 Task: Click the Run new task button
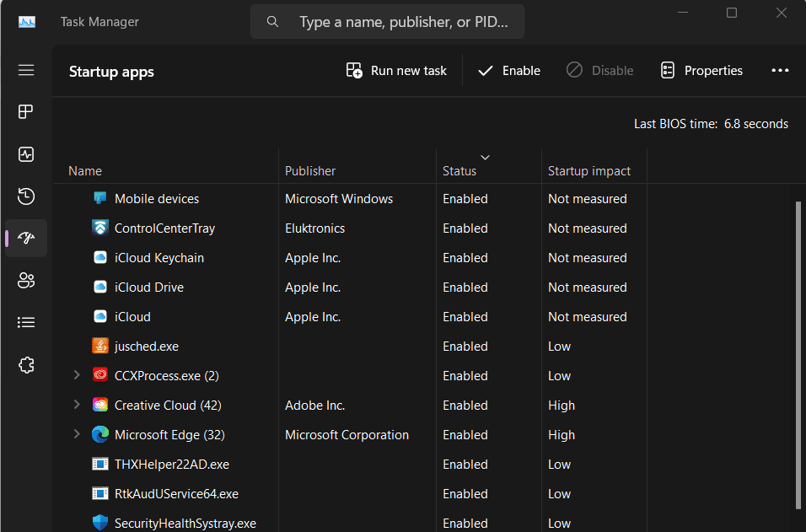(395, 70)
